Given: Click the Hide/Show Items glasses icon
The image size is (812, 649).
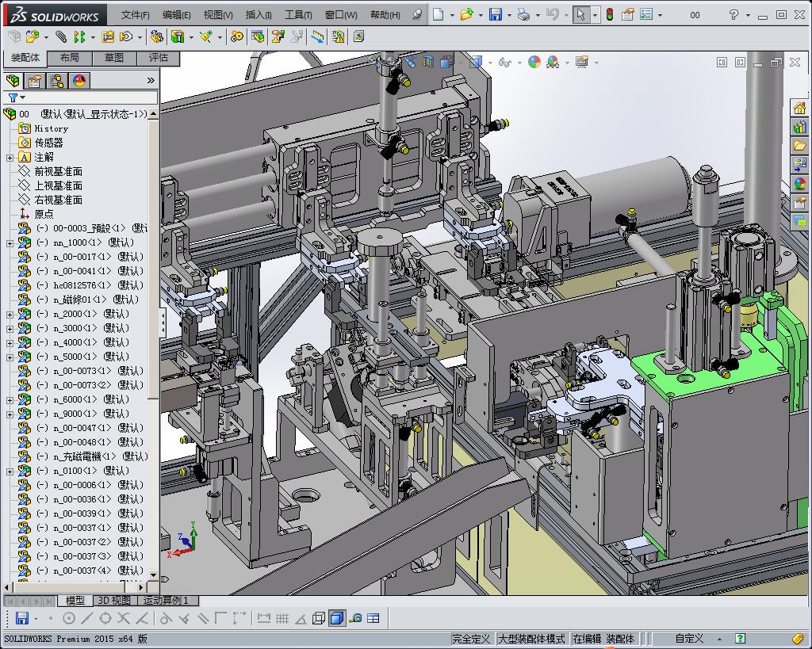Looking at the screenshot, I should (504, 62).
